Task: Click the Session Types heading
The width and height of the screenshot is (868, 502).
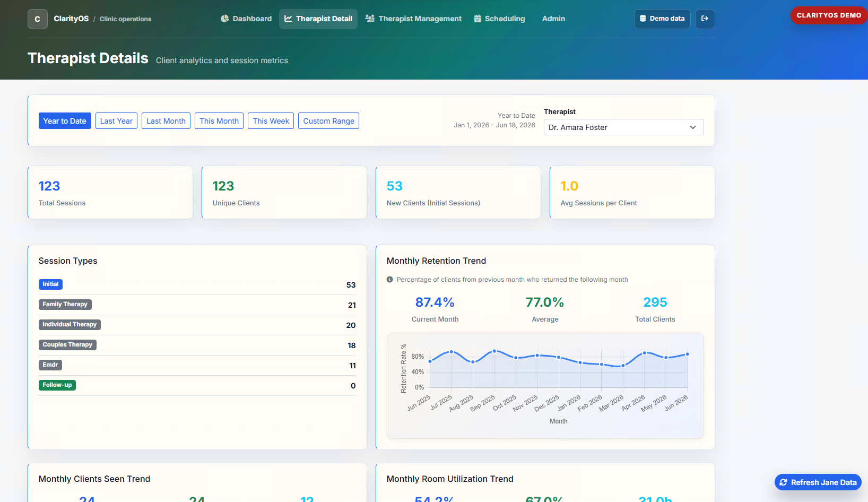Action: [x=68, y=261]
